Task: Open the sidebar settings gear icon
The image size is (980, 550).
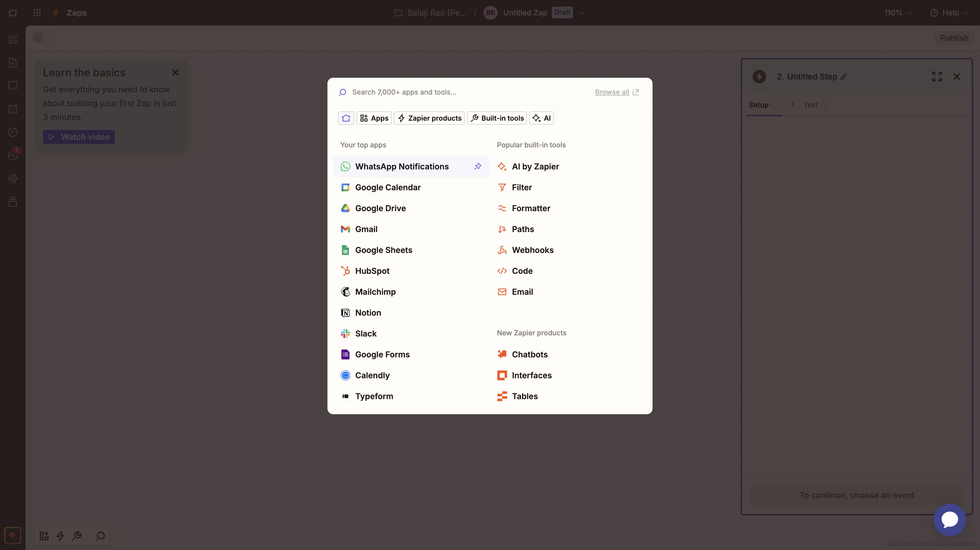Action: pyautogui.click(x=12, y=179)
